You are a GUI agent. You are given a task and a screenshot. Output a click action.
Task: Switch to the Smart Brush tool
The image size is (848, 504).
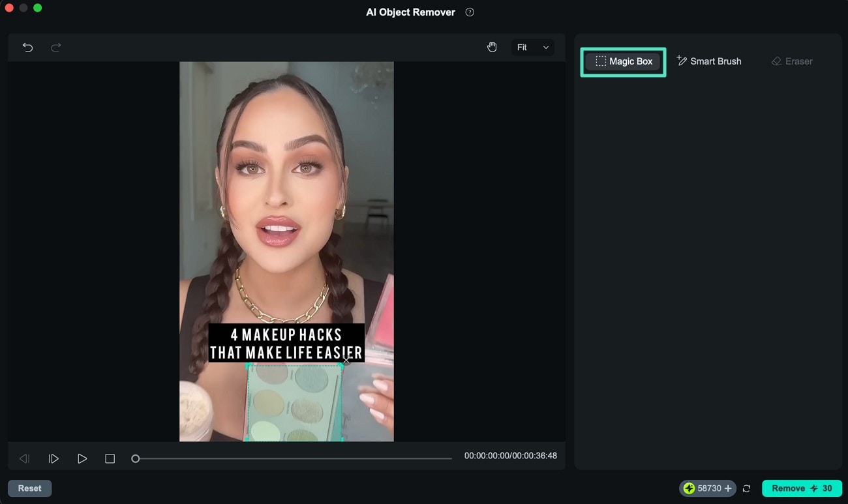click(709, 61)
